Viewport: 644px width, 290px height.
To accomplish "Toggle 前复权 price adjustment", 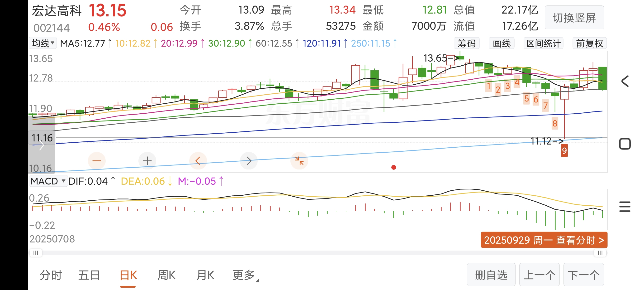I will (589, 43).
